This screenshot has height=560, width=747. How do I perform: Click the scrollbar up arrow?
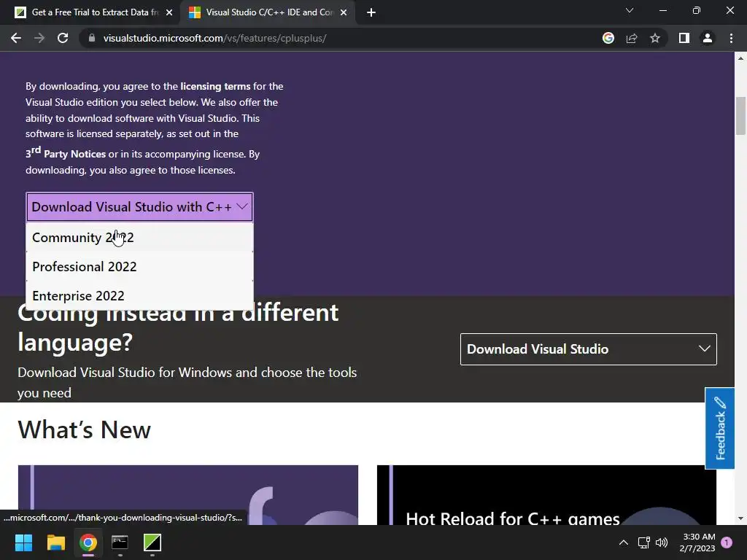(x=740, y=58)
